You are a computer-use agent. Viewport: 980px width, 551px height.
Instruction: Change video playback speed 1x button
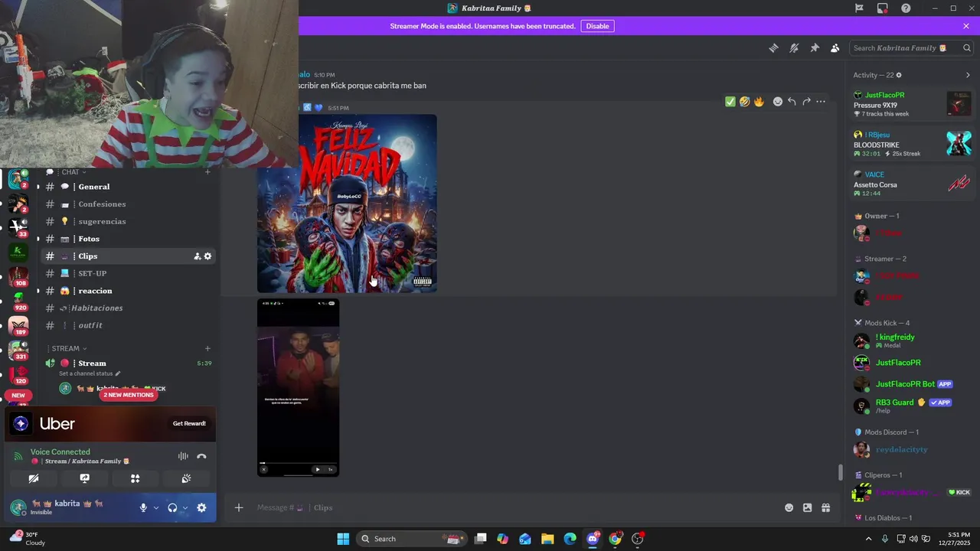(x=331, y=469)
